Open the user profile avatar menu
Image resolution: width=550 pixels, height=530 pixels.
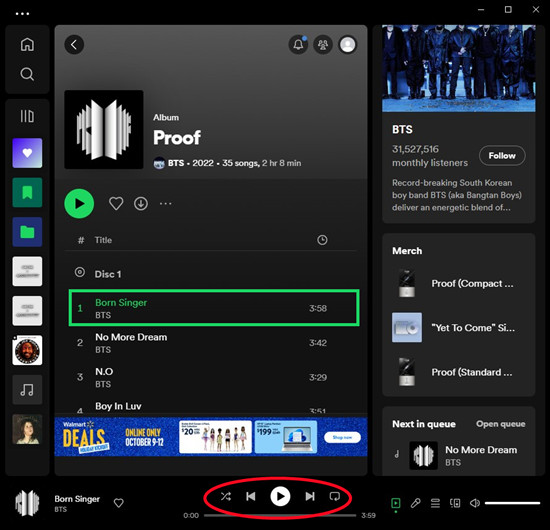pyautogui.click(x=348, y=45)
